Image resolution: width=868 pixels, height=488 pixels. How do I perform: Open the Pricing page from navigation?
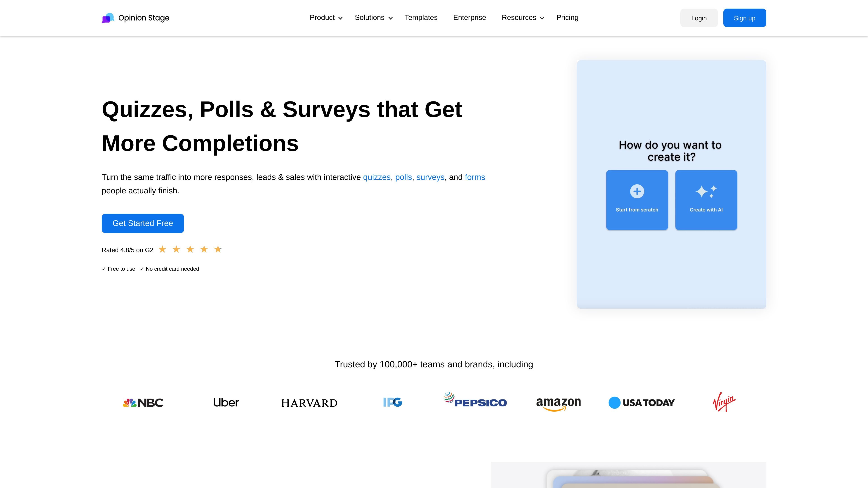(x=567, y=18)
